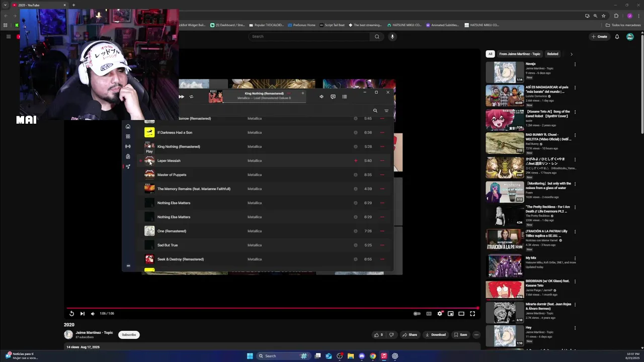The image size is (644, 362).
Task: Open more options for Leper Messiah
Action: click(x=382, y=160)
